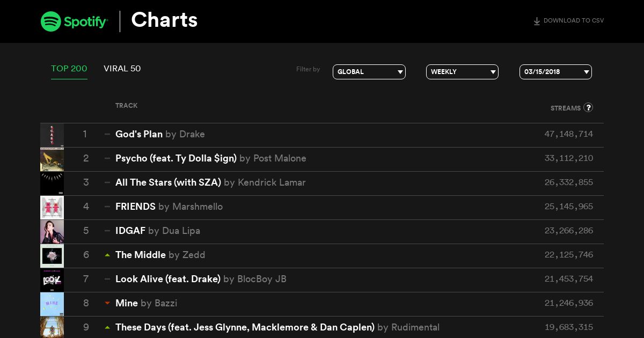Click the Charts header title
This screenshot has width=644, height=338.
(x=164, y=20)
